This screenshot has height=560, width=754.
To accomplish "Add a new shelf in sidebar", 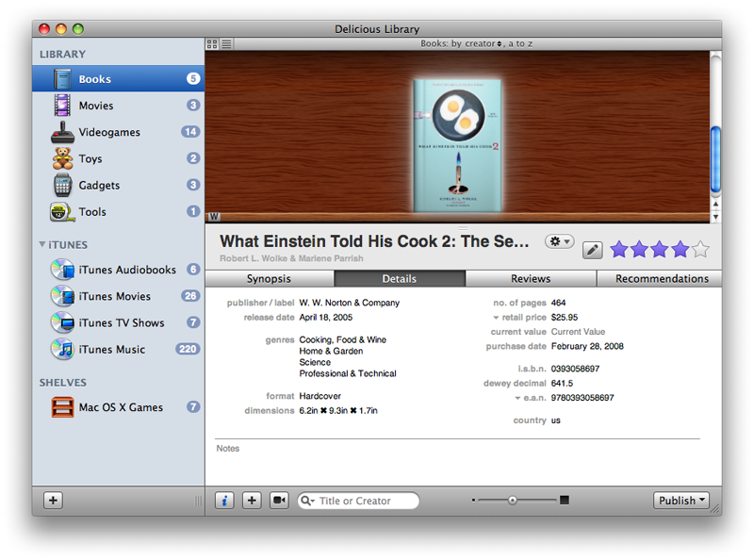I will tap(54, 501).
